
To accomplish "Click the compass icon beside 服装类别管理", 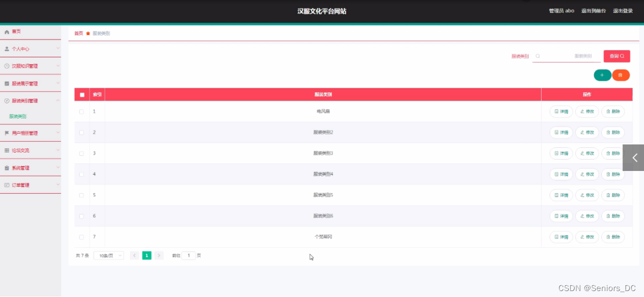I will click(6, 101).
